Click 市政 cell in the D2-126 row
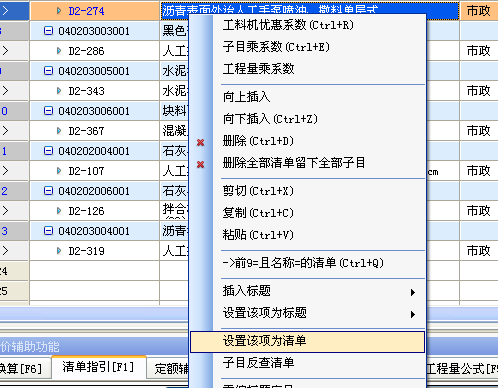Viewport: 498px width, 388px height. (x=479, y=211)
